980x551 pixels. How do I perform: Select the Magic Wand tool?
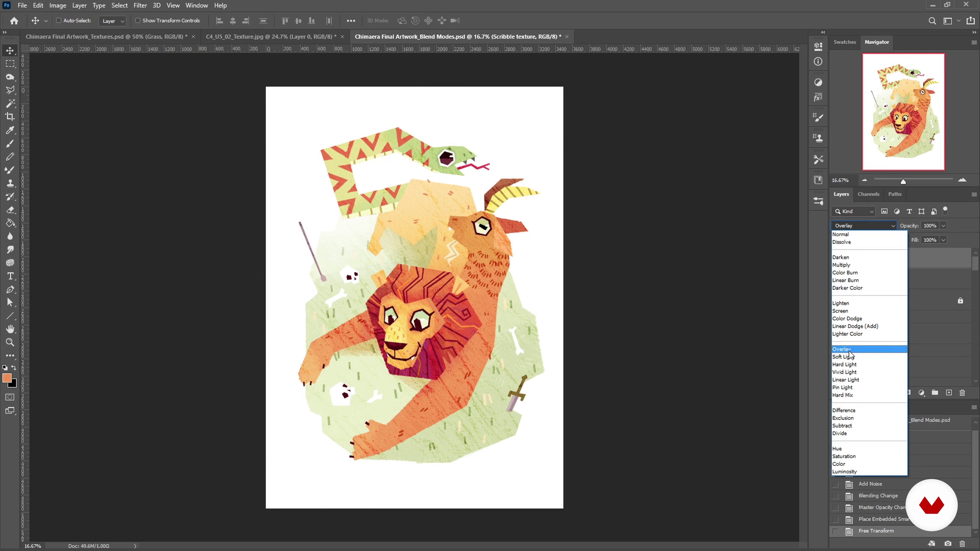tap(10, 103)
